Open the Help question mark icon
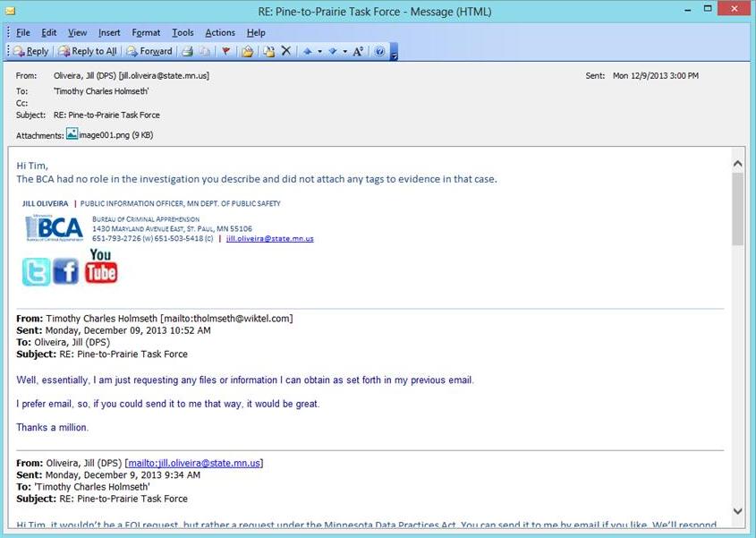Screen dimensions: 756x538 click(x=379, y=51)
